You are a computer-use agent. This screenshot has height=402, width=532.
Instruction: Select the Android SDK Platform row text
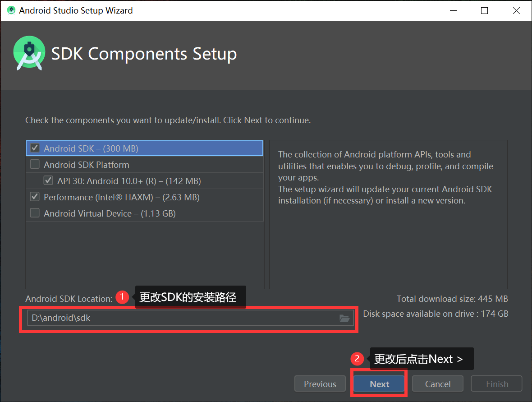coord(87,165)
